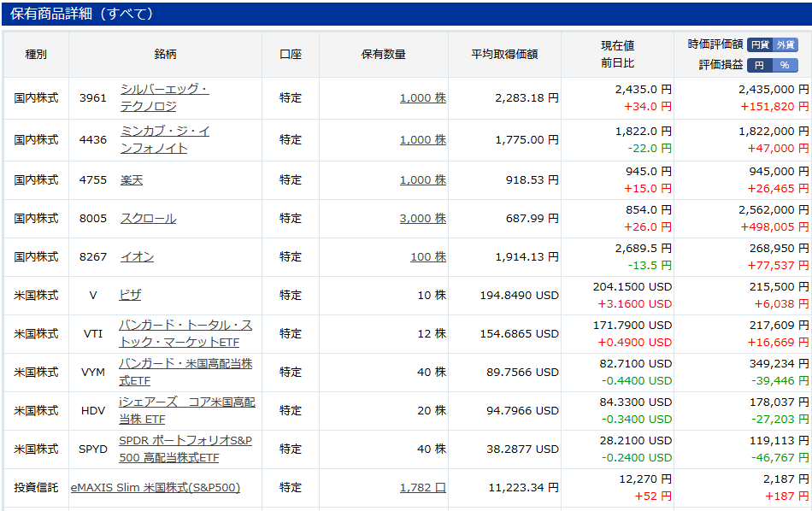Open シルバーエッグ・テクノロジ stock link
Image resolution: width=812 pixels, height=511 pixels.
(x=165, y=97)
